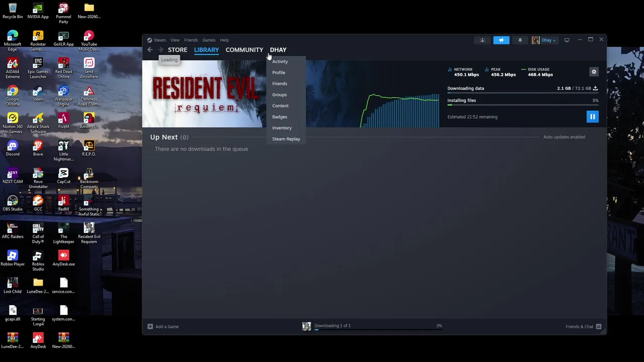Open the Games menu
This screenshot has width=644, height=362.
209,40
